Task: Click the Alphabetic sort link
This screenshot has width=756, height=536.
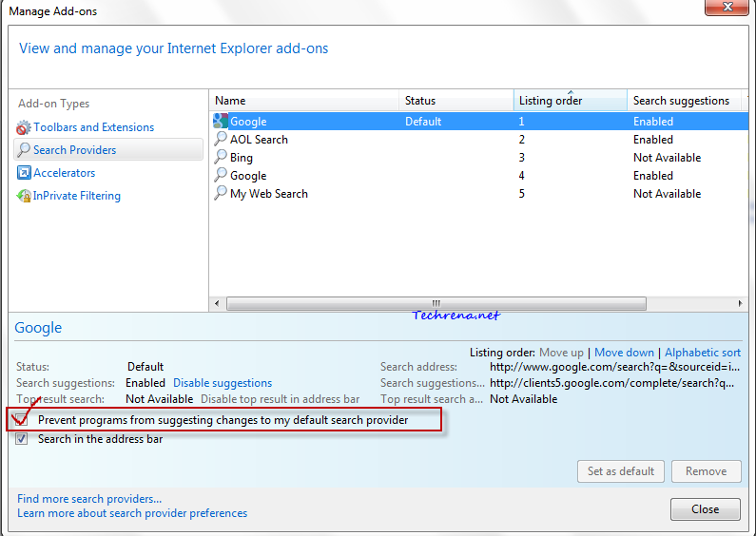Action: click(x=703, y=353)
